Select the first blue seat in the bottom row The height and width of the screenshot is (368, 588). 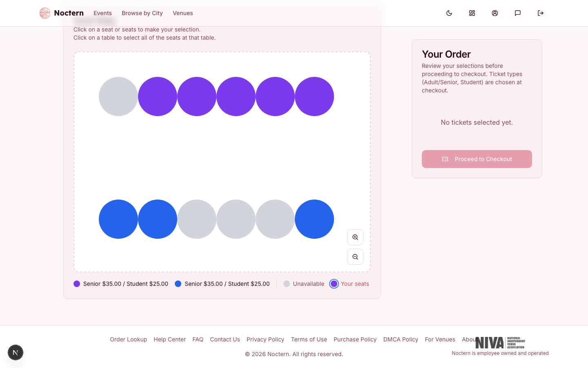[x=118, y=219]
